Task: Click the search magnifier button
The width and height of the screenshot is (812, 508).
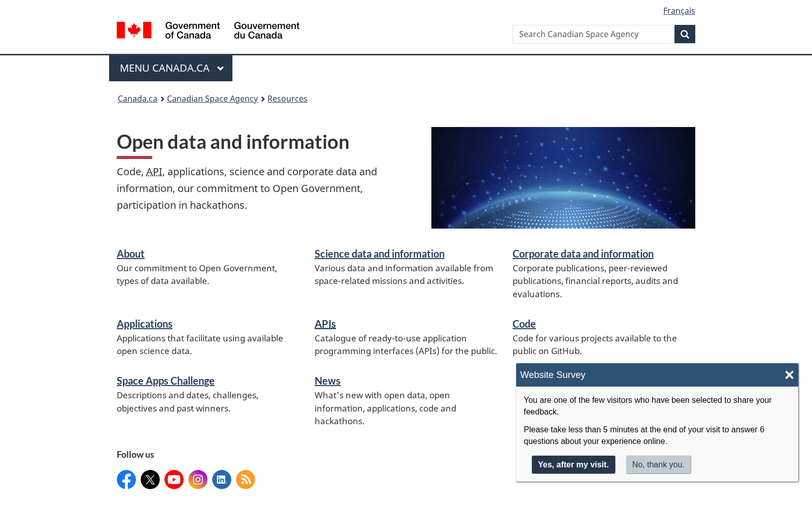Action: click(685, 34)
